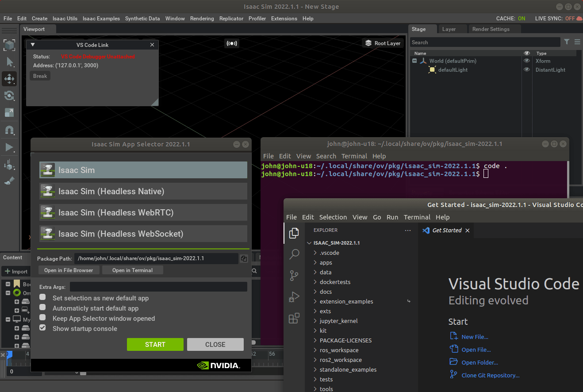Viewport: 583px width, 392px height.
Task: Select the paint brush tool
Action: [x=9, y=181]
